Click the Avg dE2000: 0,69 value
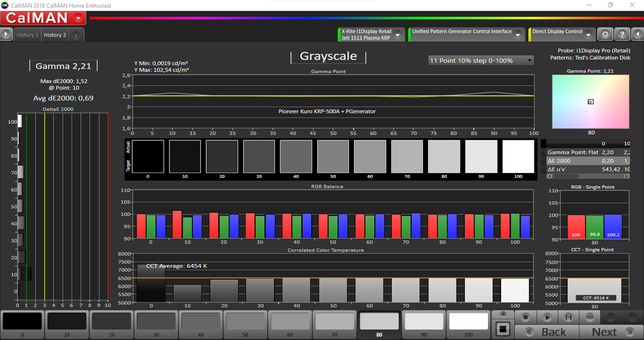Screen dimensions: 644x340 [x=63, y=98]
